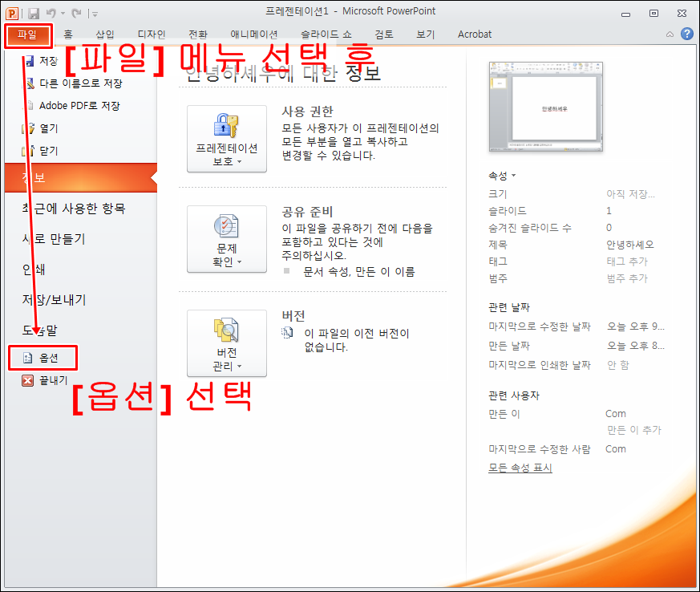Image resolution: width=700 pixels, height=592 pixels.
Task: Open the 도움말 page
Action: [40, 330]
